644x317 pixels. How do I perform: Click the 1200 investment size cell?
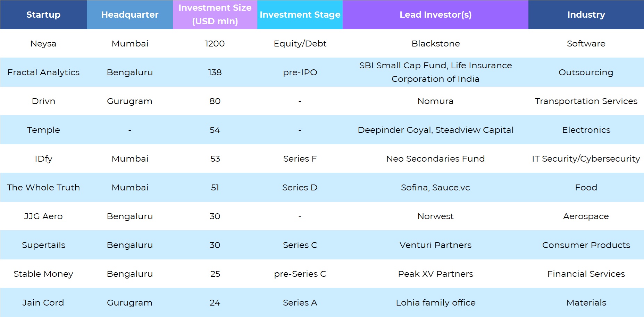pyautogui.click(x=215, y=43)
